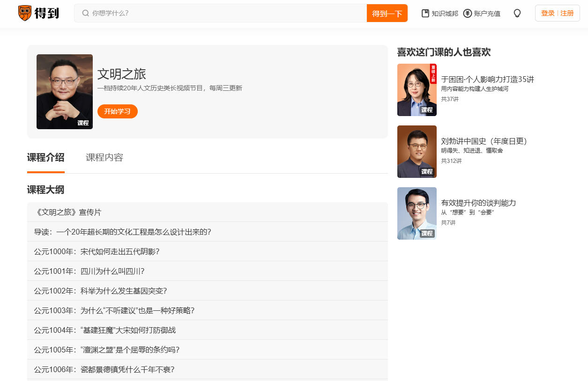Click the 注册 link
The image size is (588, 381).
click(567, 14)
